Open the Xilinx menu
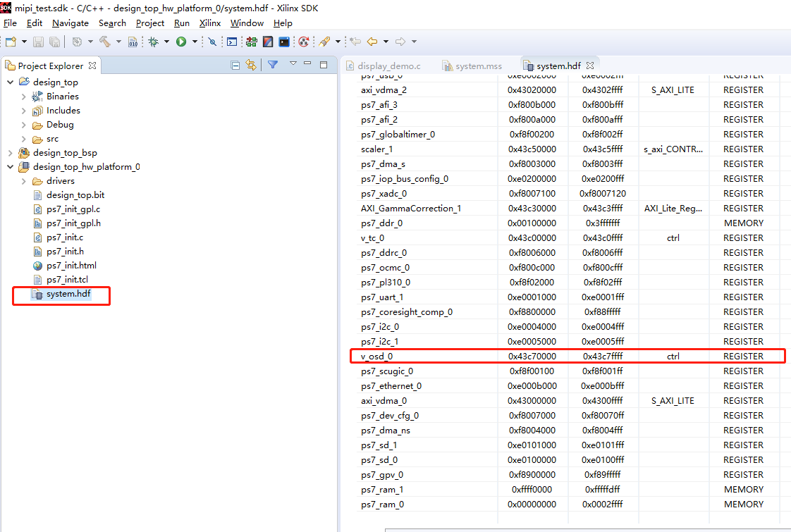 click(210, 23)
